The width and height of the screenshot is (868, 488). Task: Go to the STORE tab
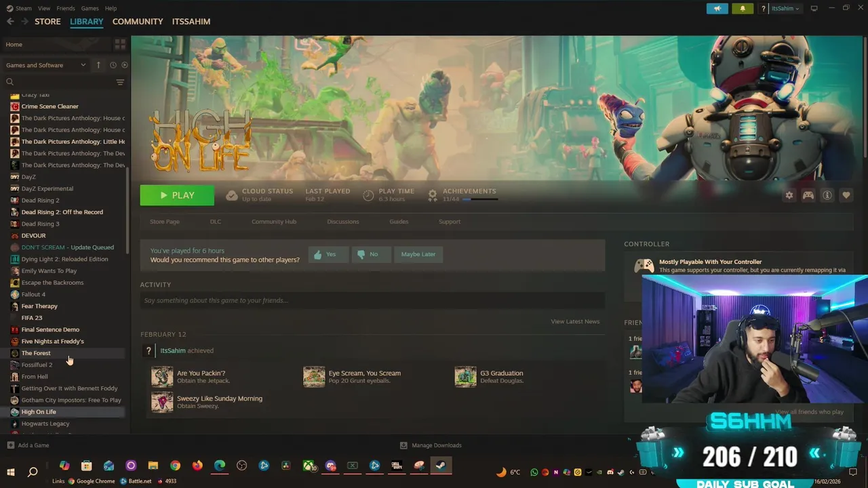point(47,22)
